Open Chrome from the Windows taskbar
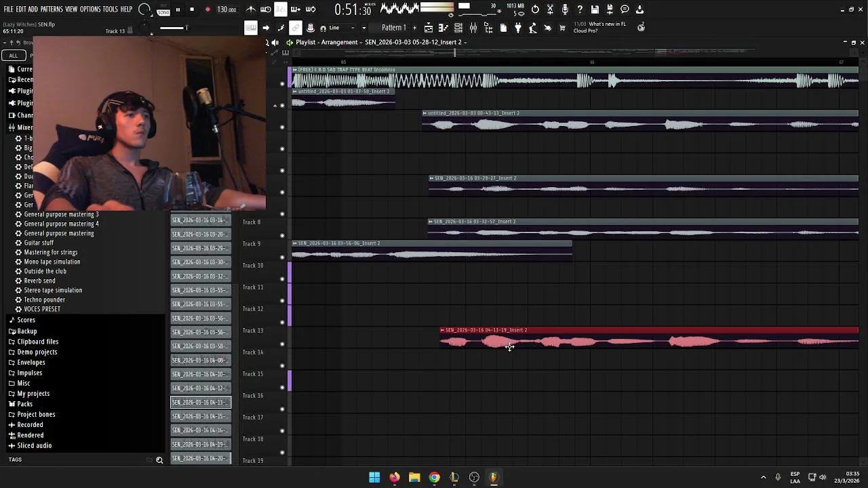868x488 pixels. pos(434,477)
